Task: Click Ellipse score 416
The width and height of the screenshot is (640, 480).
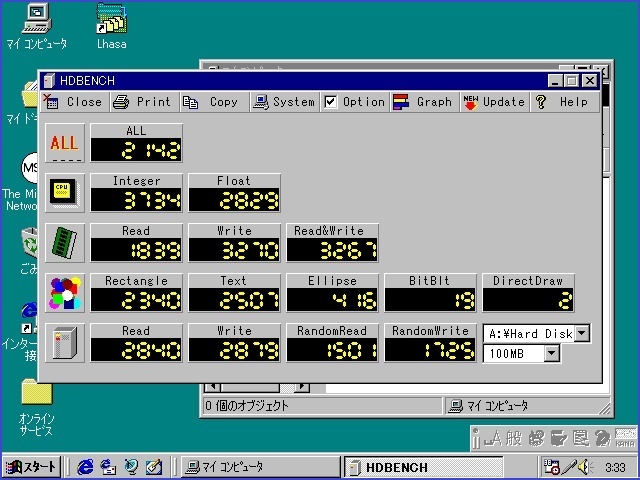Action: coord(332,300)
